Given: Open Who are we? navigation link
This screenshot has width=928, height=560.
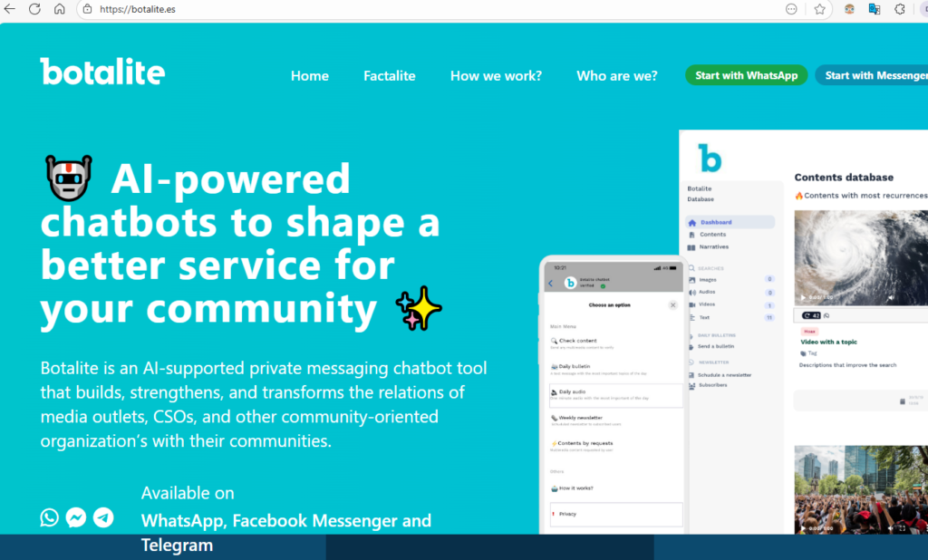Looking at the screenshot, I should tap(617, 76).
